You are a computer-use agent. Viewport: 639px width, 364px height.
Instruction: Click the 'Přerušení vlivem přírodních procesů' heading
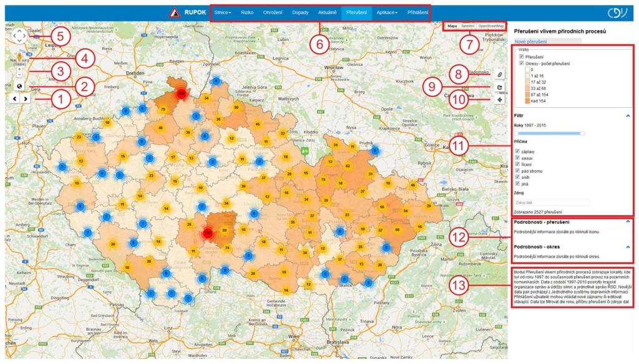click(560, 31)
